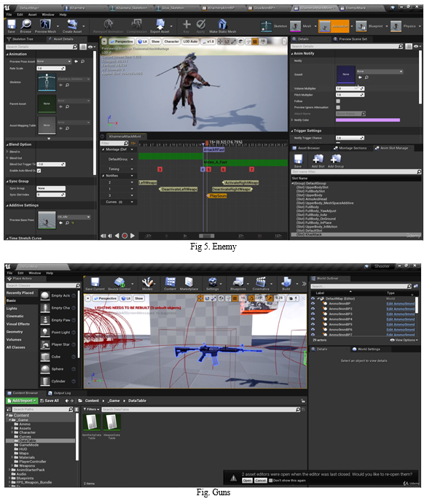Click the Make Static Mesh icon

tap(222, 25)
